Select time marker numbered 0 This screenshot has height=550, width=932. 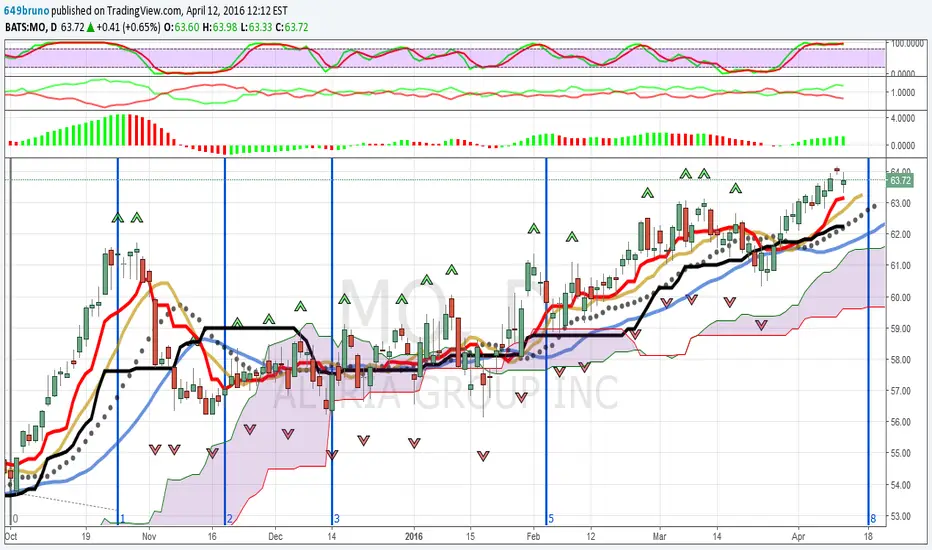pyautogui.click(x=15, y=518)
